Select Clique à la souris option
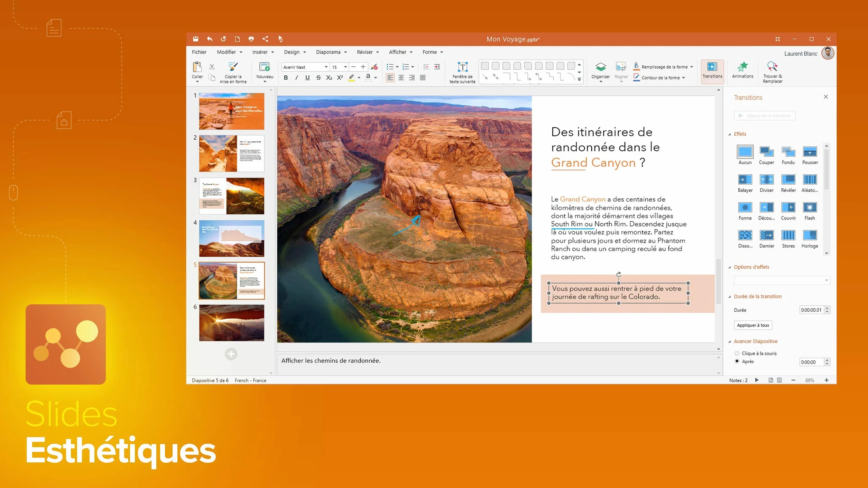The image size is (868, 488). 737,353
